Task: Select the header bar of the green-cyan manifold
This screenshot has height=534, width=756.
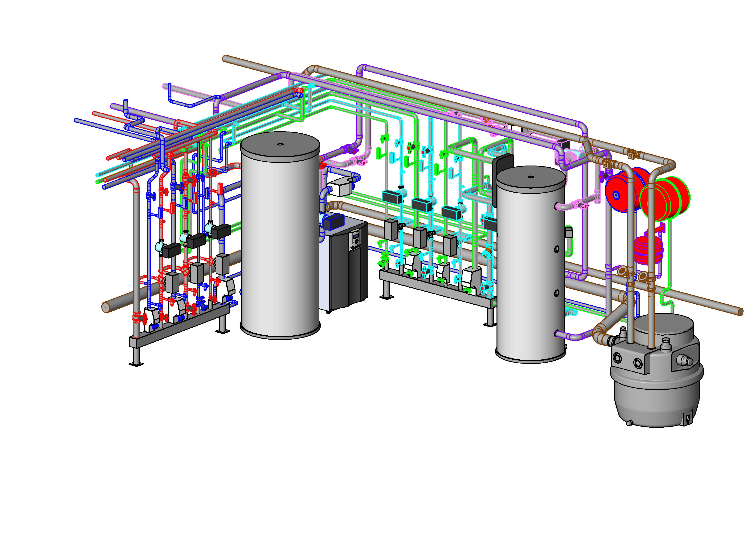Action: [x=438, y=289]
